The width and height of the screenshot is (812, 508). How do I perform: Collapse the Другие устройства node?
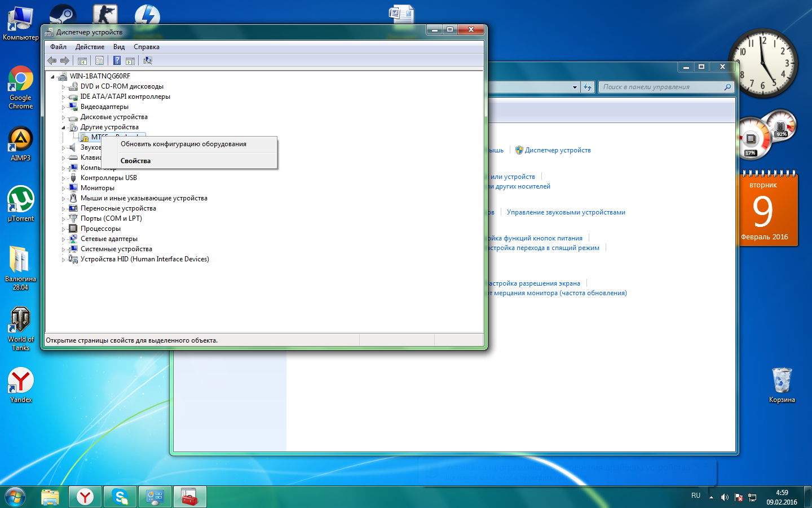tap(63, 128)
